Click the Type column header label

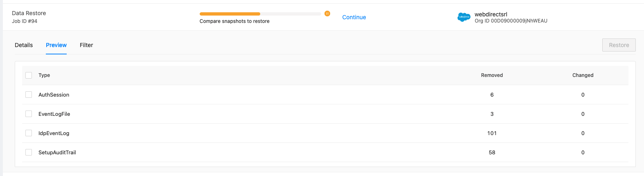[44, 75]
